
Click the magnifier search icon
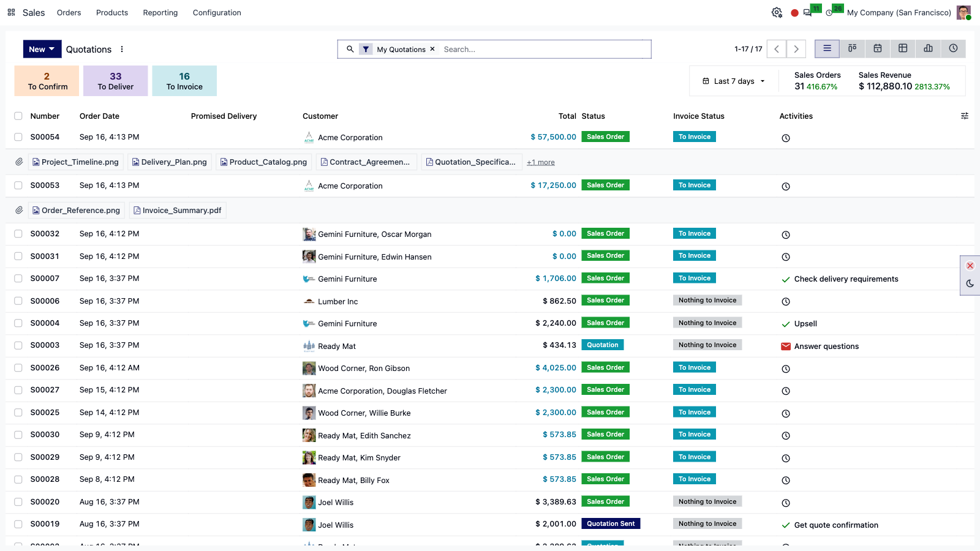tap(350, 49)
